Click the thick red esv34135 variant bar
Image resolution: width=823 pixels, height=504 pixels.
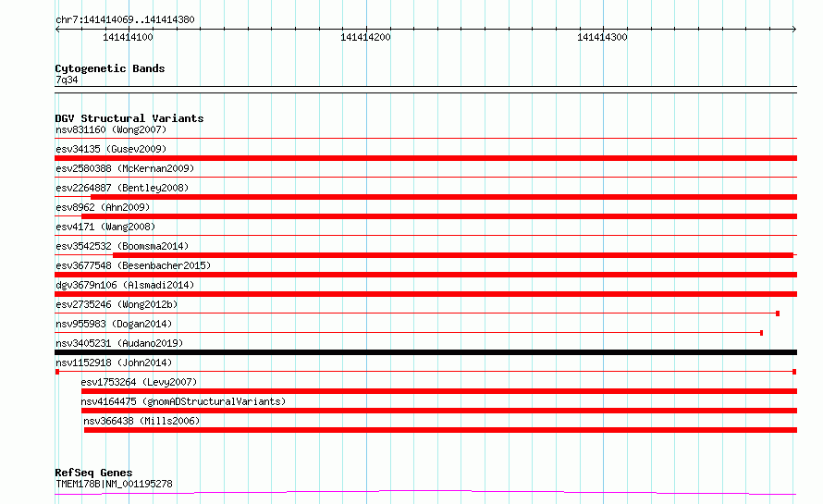tap(425, 158)
